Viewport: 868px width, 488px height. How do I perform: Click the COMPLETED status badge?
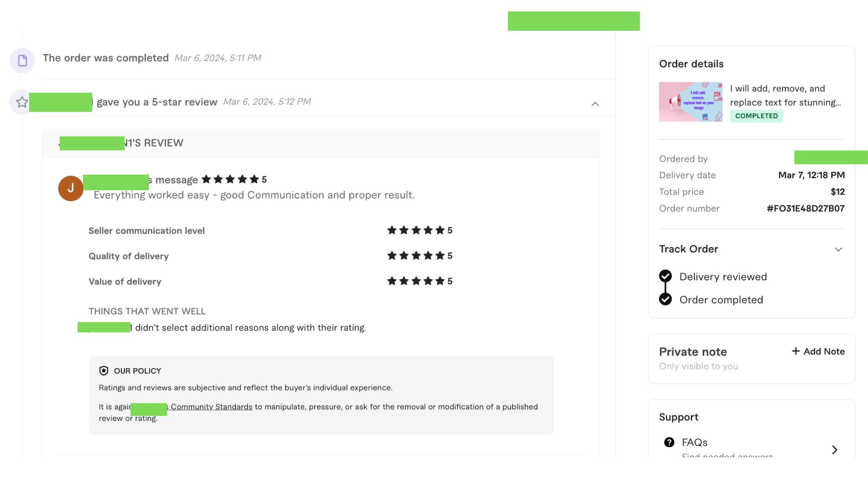756,116
